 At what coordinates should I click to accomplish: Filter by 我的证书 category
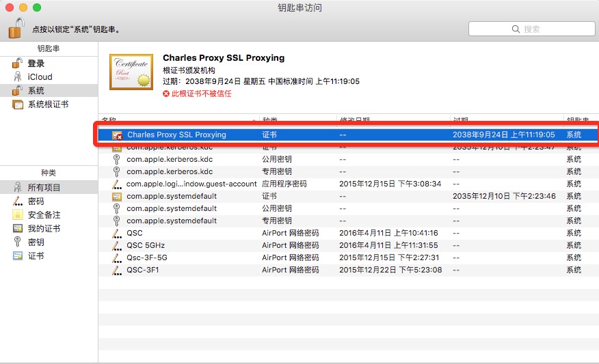(x=49, y=229)
